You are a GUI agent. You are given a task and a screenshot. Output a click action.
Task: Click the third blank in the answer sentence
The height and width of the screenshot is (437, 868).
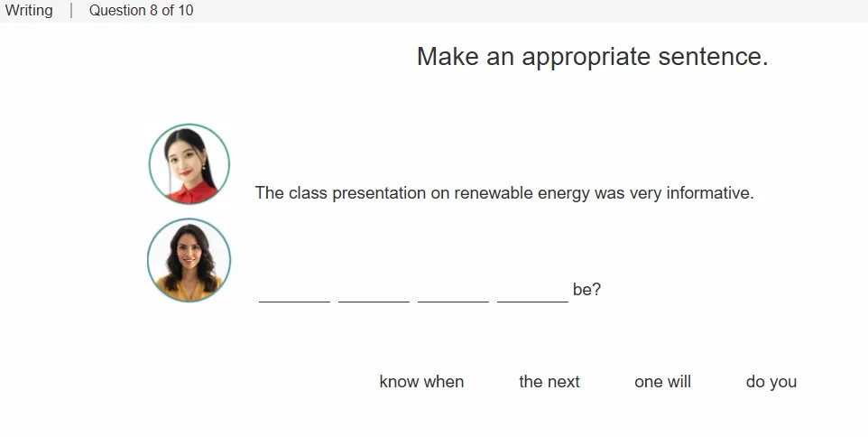coord(453,293)
